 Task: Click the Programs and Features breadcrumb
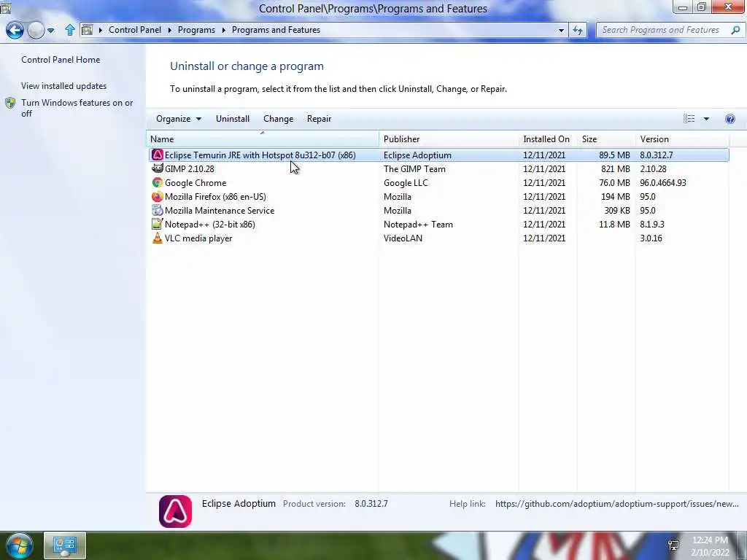coord(276,30)
